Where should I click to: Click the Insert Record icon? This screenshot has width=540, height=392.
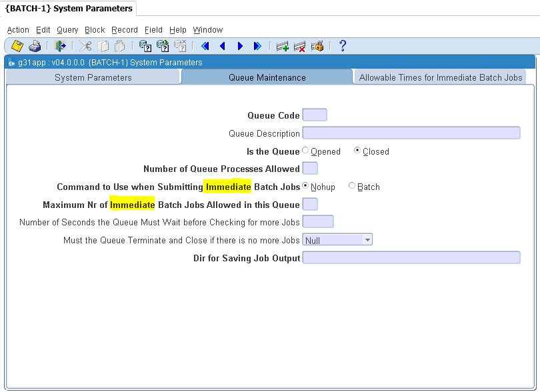[283, 46]
